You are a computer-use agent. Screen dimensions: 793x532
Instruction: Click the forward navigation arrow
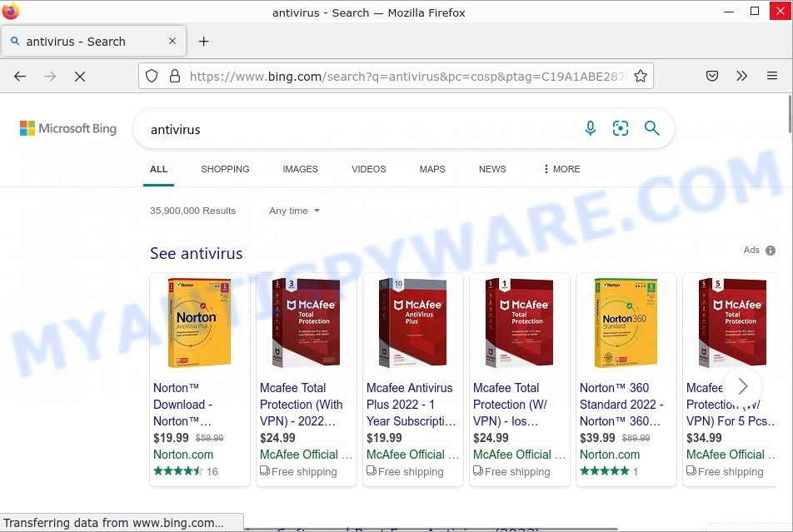[x=50, y=77]
